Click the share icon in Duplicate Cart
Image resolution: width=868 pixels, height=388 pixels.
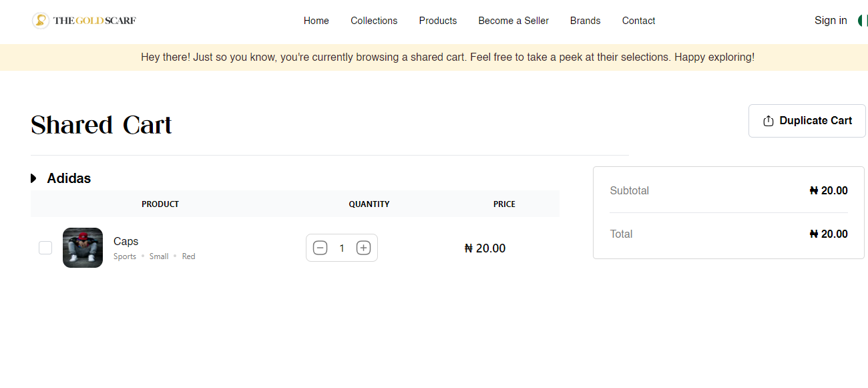tap(769, 121)
